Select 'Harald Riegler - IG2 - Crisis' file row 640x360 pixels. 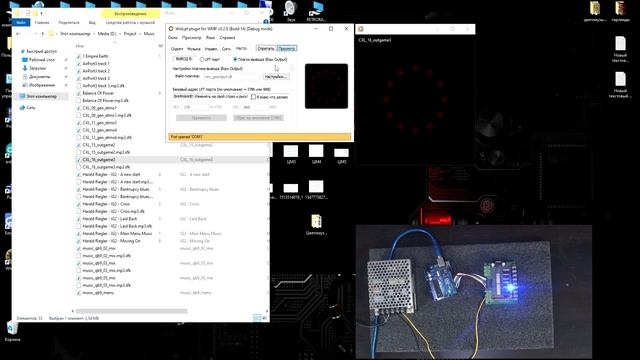(106, 204)
